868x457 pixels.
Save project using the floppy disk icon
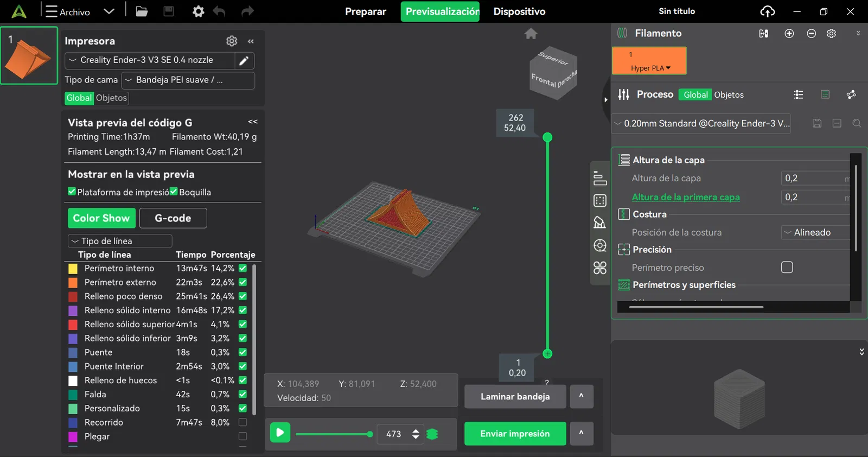[169, 11]
